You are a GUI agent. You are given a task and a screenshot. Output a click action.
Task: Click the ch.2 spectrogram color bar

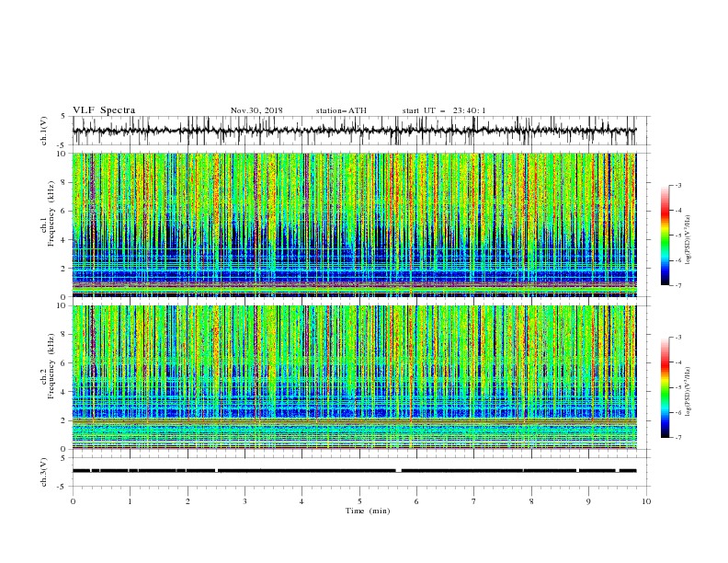tap(665, 387)
